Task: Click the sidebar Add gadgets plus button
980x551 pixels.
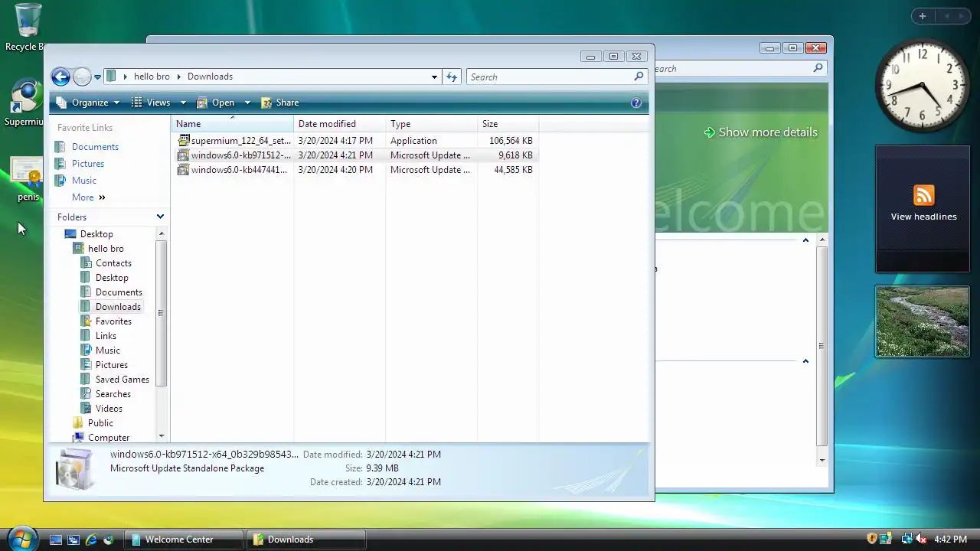Action: pos(923,16)
